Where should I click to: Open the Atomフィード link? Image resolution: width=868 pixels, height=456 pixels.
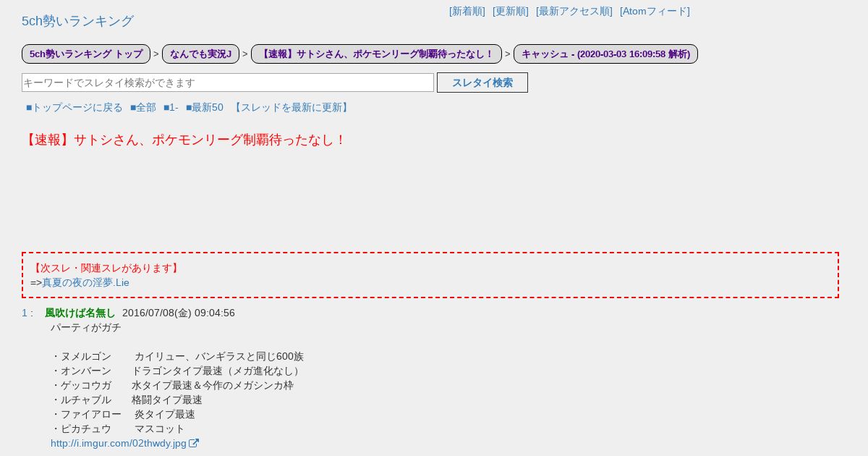[655, 11]
